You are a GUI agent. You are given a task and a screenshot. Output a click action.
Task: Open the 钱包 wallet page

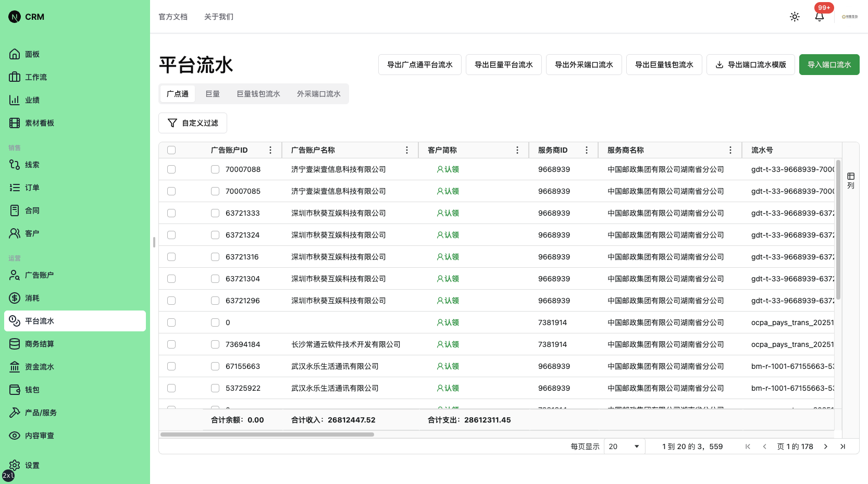32,390
